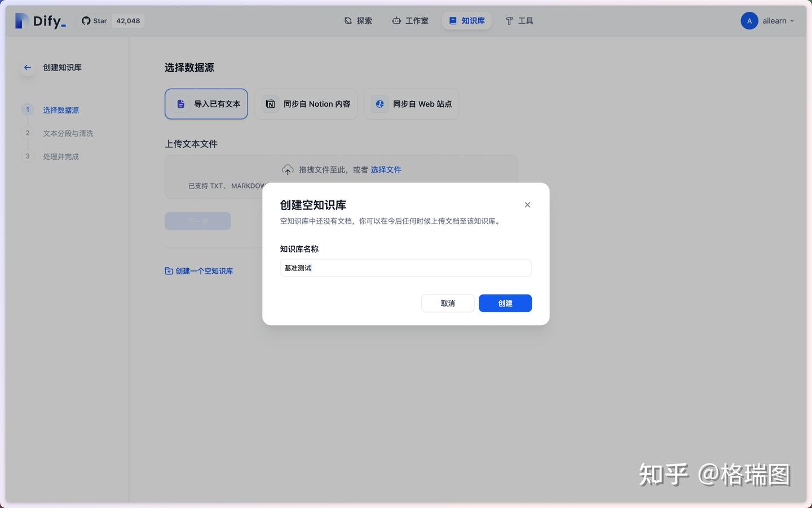Click the Dify logo

click(39, 20)
